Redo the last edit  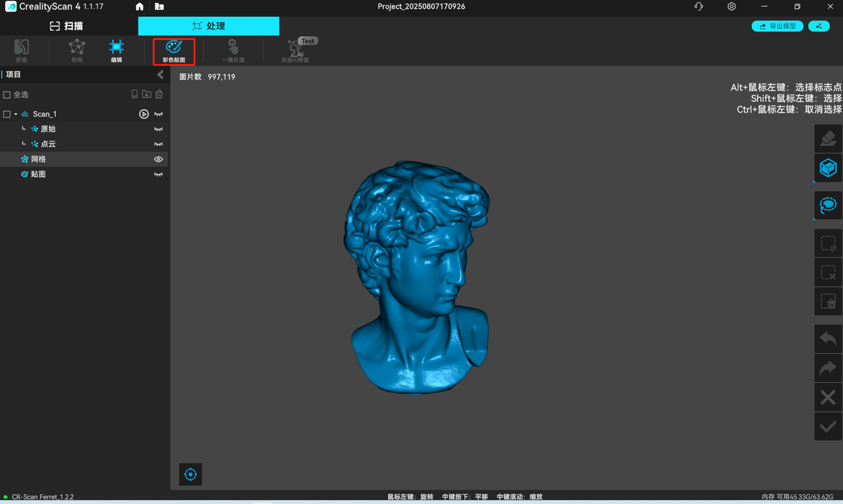[828, 368]
